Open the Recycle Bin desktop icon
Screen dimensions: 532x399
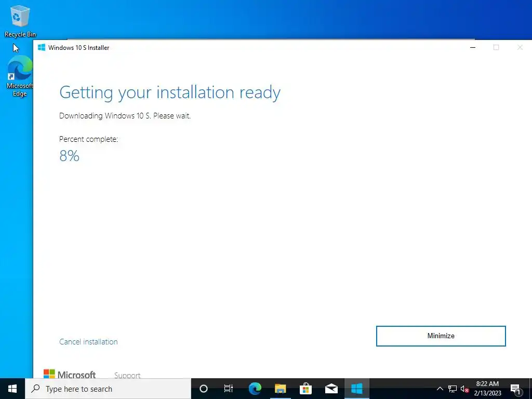[x=20, y=21]
